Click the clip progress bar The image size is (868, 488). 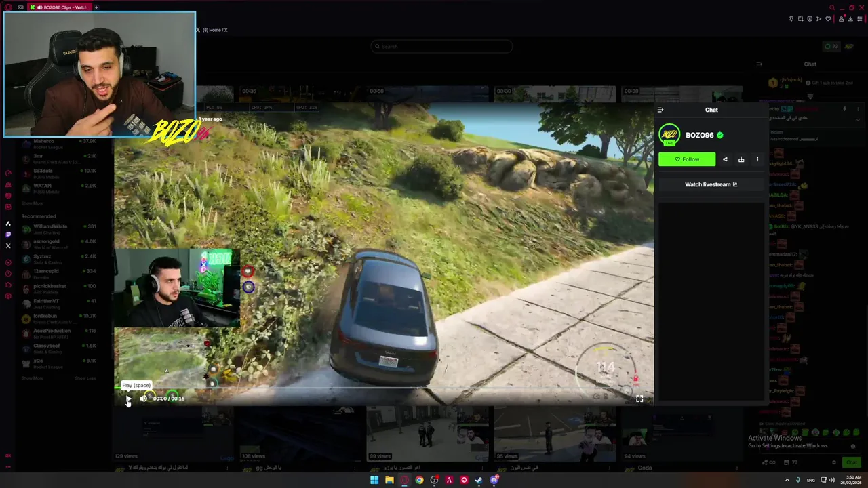384,389
